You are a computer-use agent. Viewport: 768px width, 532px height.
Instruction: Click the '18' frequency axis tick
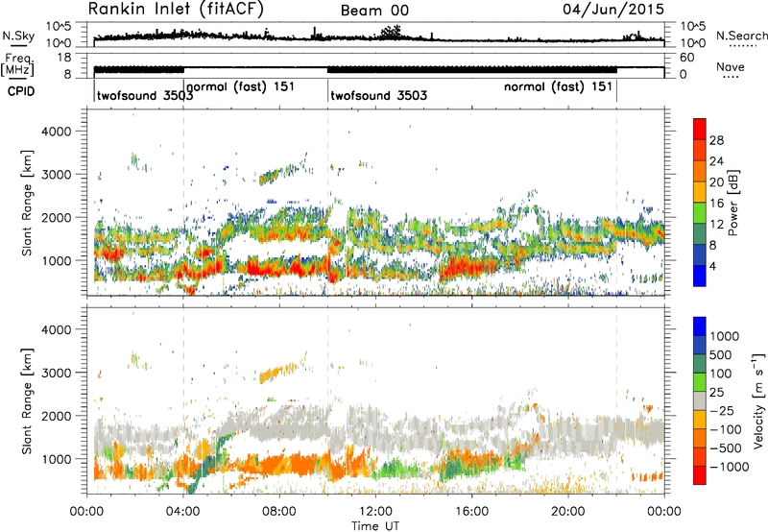[64, 58]
